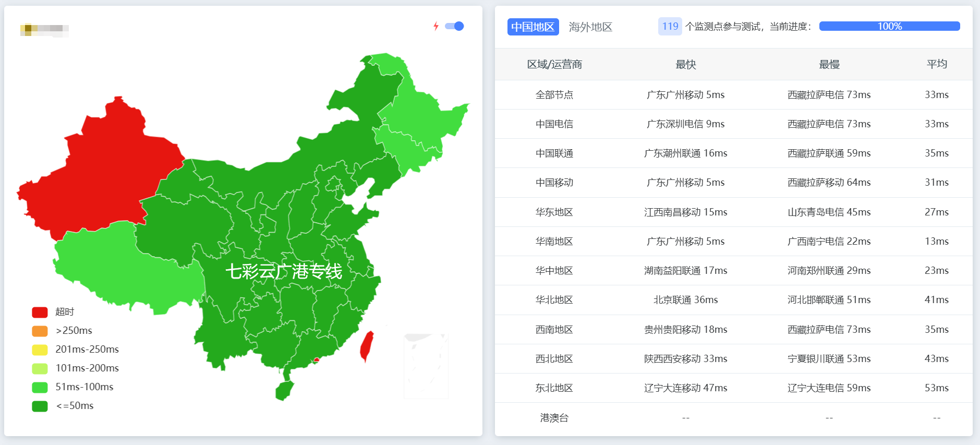Click the 31ms average for 中国移动
The height and width of the screenshot is (445, 980).
(x=937, y=182)
